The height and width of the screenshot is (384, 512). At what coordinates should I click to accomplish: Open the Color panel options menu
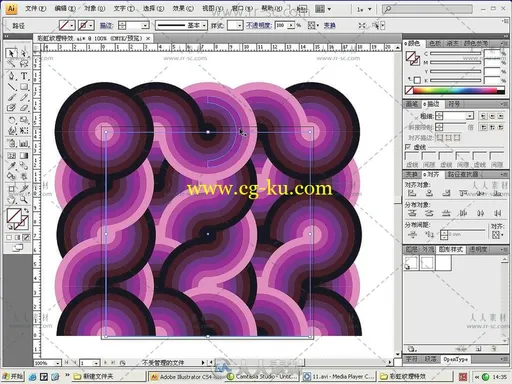click(503, 44)
